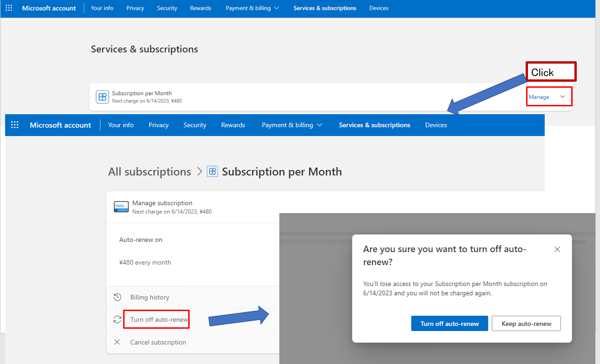Open Security tab in top header
Screen dimensions: 600x364
167,8
